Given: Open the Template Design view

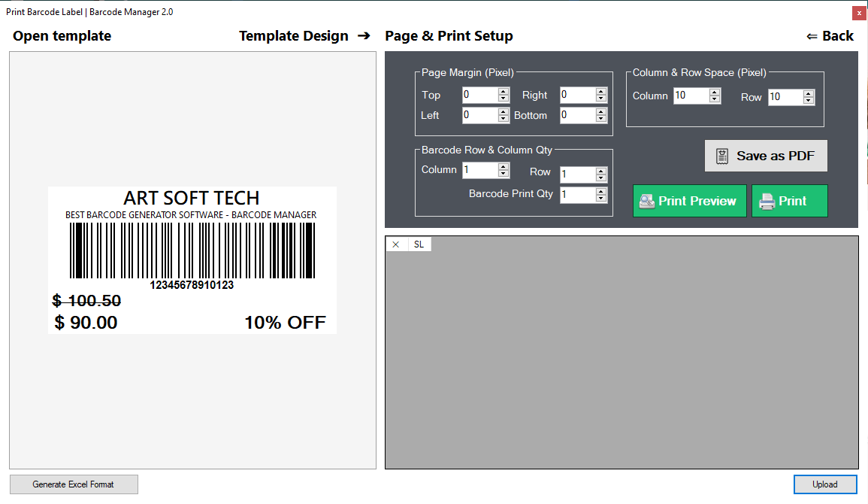Looking at the screenshot, I should coord(294,35).
